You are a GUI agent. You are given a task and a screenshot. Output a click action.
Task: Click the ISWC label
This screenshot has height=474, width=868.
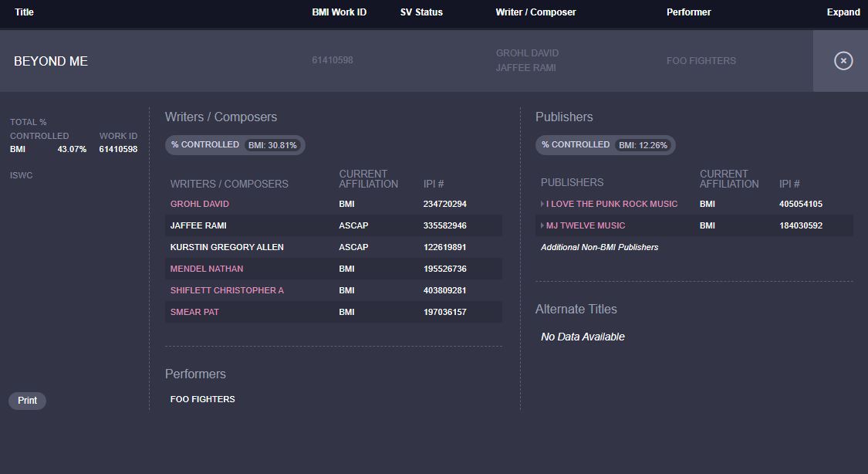[21, 175]
